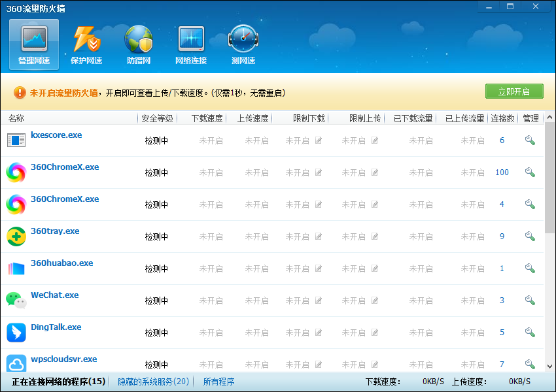Click the DingTalk.exe program icon
Viewport: 556px width, 392px height.
[x=16, y=332]
